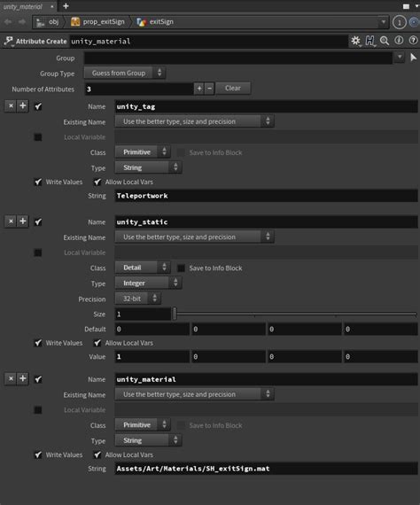This screenshot has width=420, height=505.
Task: Remove unity_static attribute with x button
Action: pyautogui.click(x=11, y=221)
